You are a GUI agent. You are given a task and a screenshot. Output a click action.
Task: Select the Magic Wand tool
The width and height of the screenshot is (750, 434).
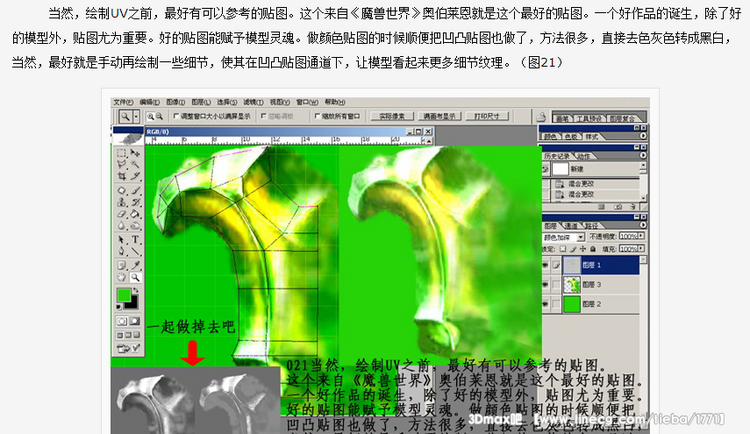[135, 165]
